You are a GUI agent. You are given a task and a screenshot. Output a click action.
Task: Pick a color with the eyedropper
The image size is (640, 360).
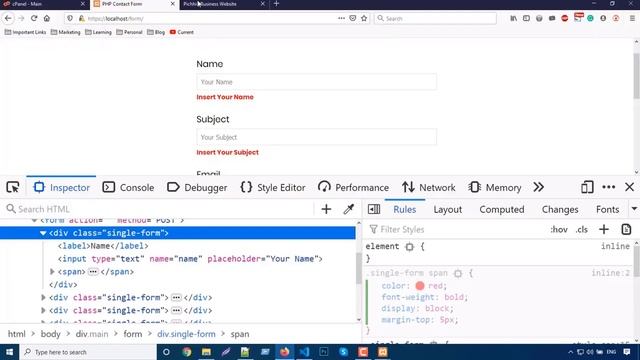[x=349, y=209]
